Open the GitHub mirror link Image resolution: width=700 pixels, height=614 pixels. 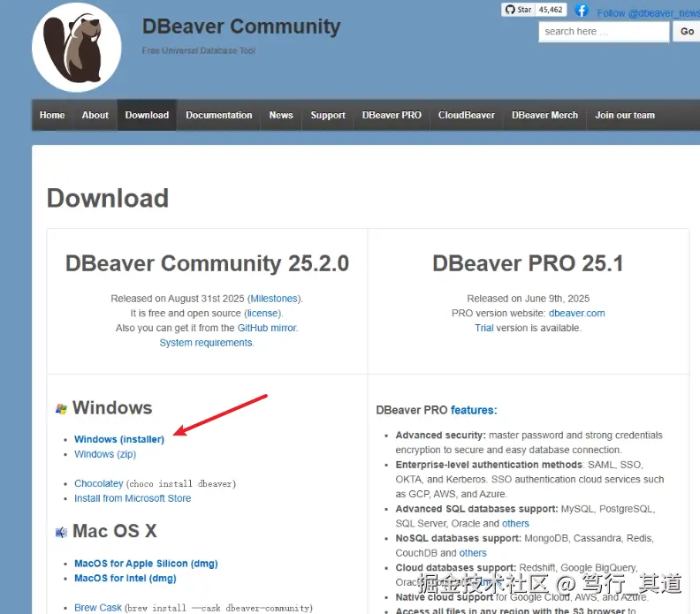tap(267, 328)
